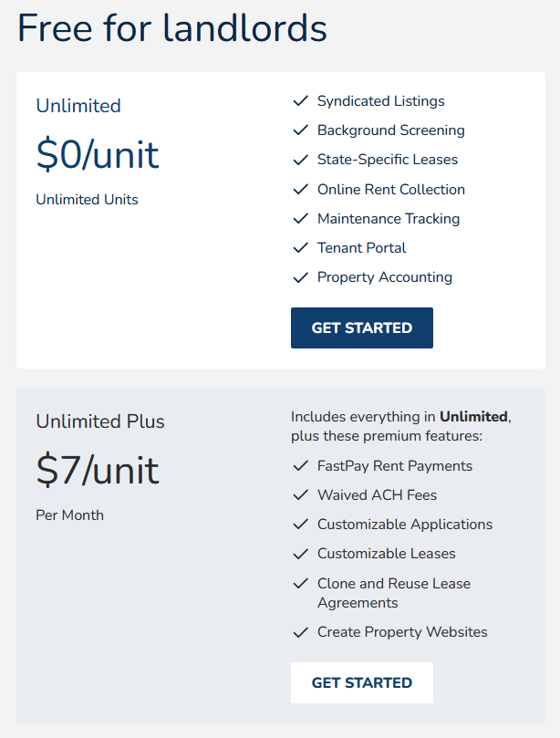Viewport: 560px width, 738px height.
Task: Click Get Started for the Unlimited plan
Action: 362,328
